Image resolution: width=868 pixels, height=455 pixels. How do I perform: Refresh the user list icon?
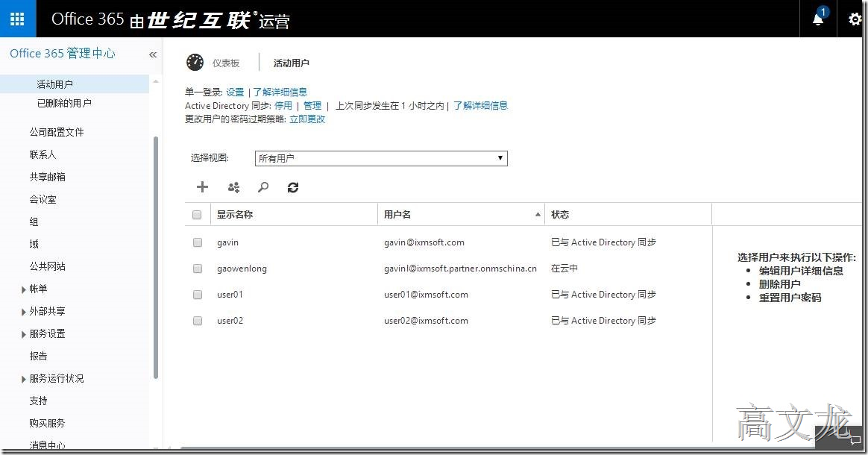tap(293, 187)
